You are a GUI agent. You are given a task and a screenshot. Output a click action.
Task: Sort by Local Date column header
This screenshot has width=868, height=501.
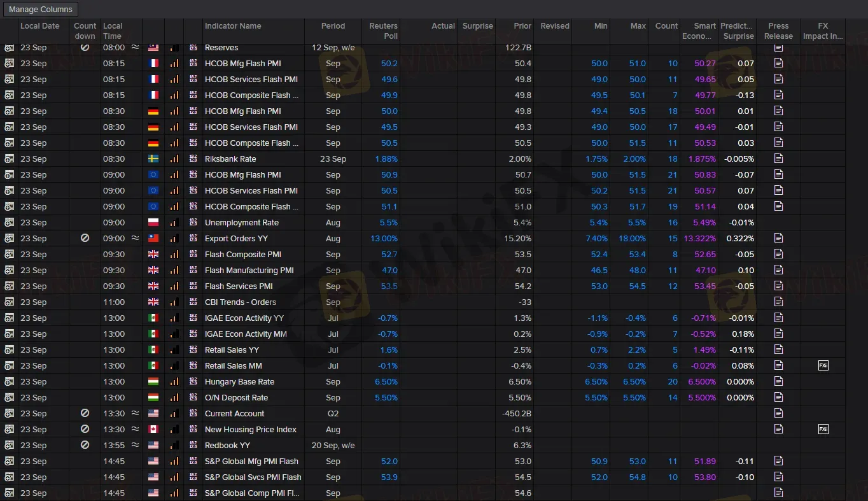coord(39,26)
